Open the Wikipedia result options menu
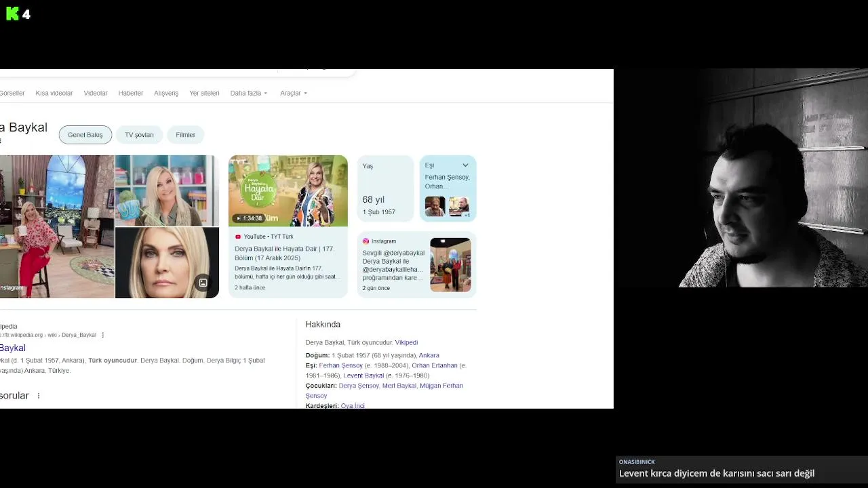The width and height of the screenshot is (868, 488). click(103, 335)
